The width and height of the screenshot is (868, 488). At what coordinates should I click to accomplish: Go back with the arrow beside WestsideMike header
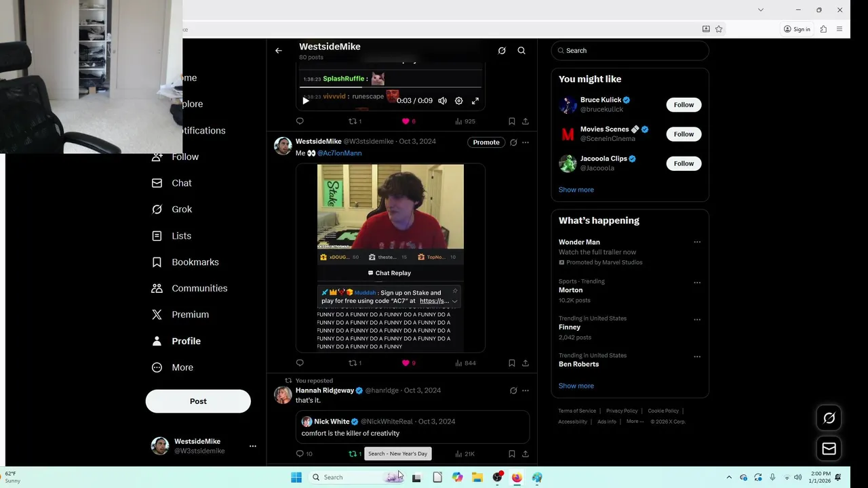point(279,51)
